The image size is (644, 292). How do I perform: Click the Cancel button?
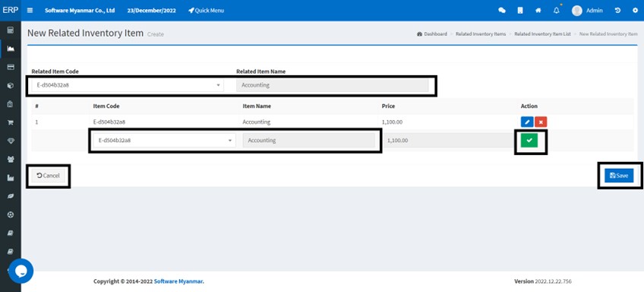pyautogui.click(x=48, y=176)
